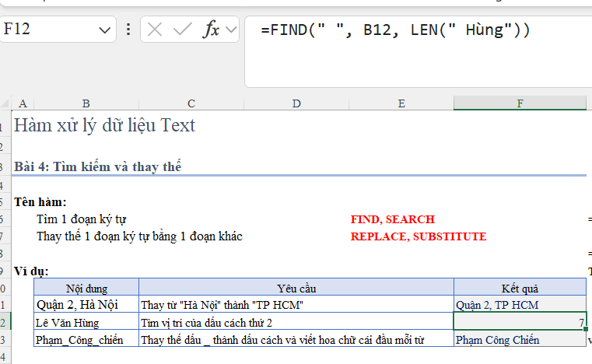Select column B header
Viewport: 592px width, 364px height.
pos(86,103)
